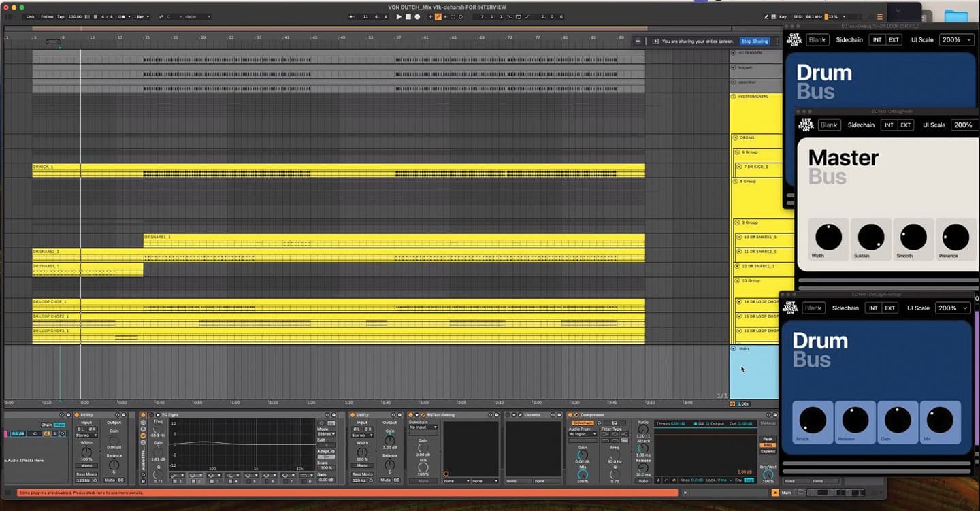This screenshot has height=511, width=980.
Task: Open the Major scale dropdown
Action: coord(197,16)
